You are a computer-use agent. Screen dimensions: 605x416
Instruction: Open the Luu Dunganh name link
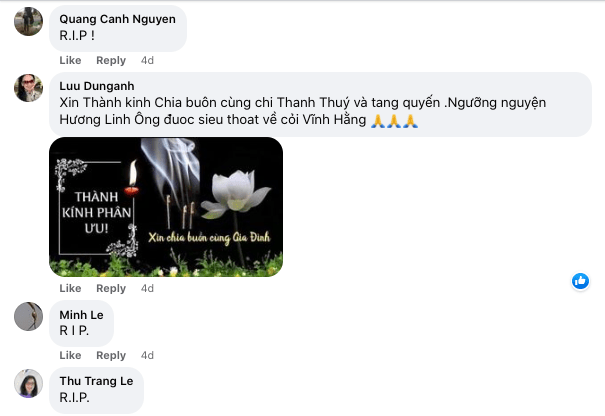pyautogui.click(x=97, y=86)
